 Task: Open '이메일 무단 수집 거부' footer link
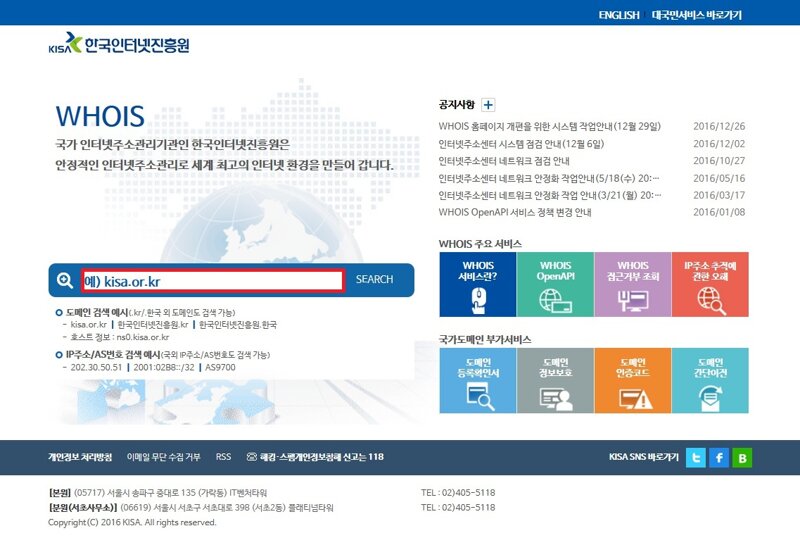[163, 457]
